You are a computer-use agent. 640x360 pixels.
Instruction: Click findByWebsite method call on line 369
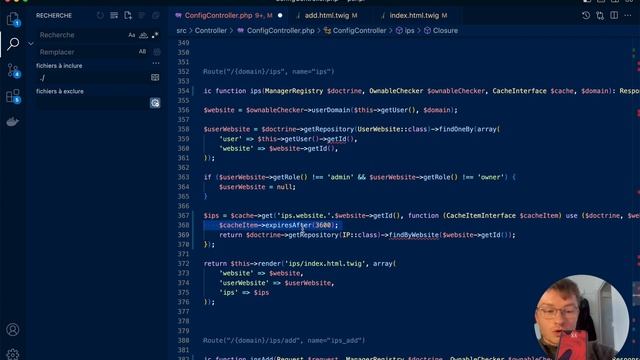click(x=413, y=235)
